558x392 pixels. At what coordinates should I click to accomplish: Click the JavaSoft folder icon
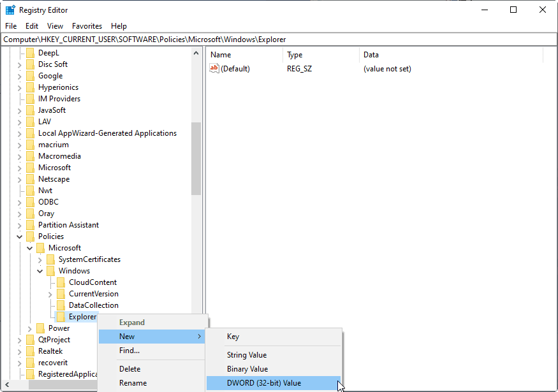point(30,110)
